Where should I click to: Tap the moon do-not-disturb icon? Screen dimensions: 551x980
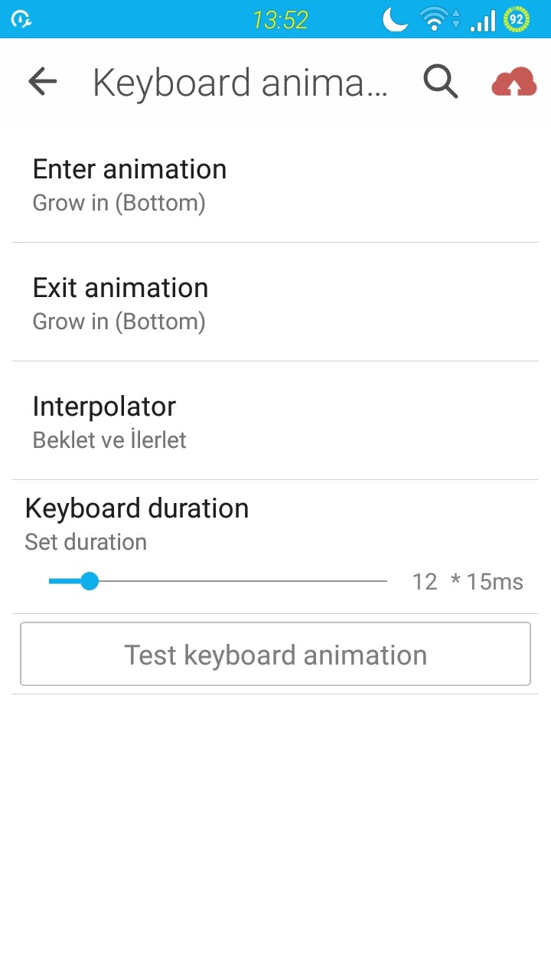tap(395, 19)
